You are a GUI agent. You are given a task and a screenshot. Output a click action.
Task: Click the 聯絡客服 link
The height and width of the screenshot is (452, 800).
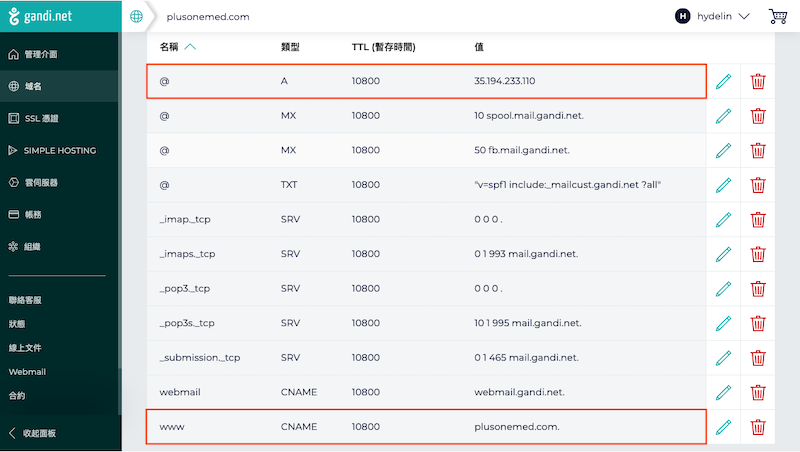click(25, 300)
